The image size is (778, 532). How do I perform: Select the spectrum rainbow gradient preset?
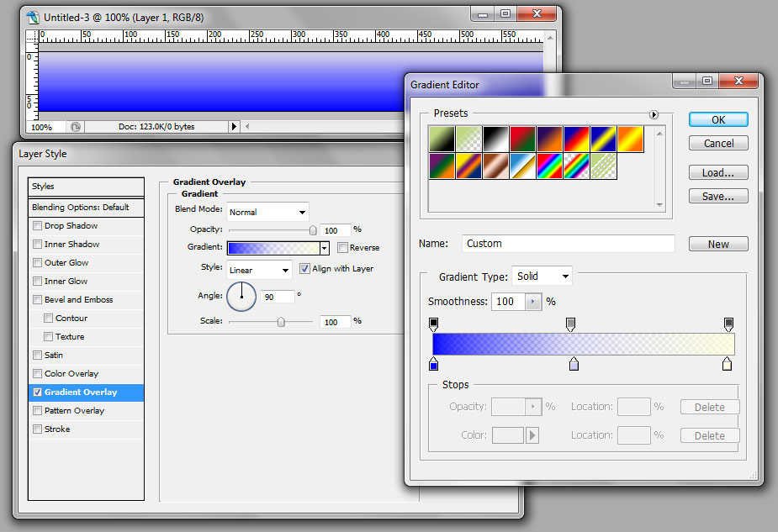tap(549, 166)
